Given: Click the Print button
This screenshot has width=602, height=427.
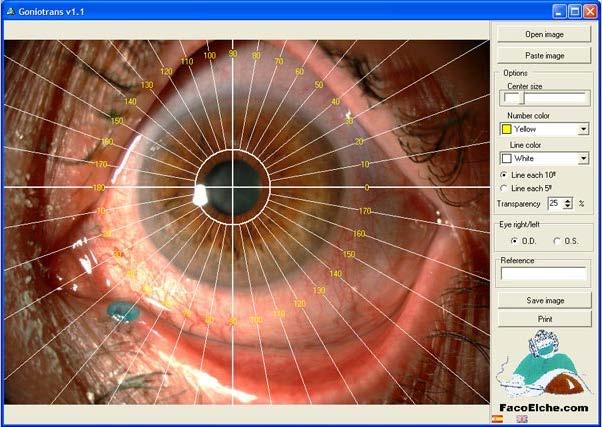Looking at the screenshot, I should click(x=545, y=319).
